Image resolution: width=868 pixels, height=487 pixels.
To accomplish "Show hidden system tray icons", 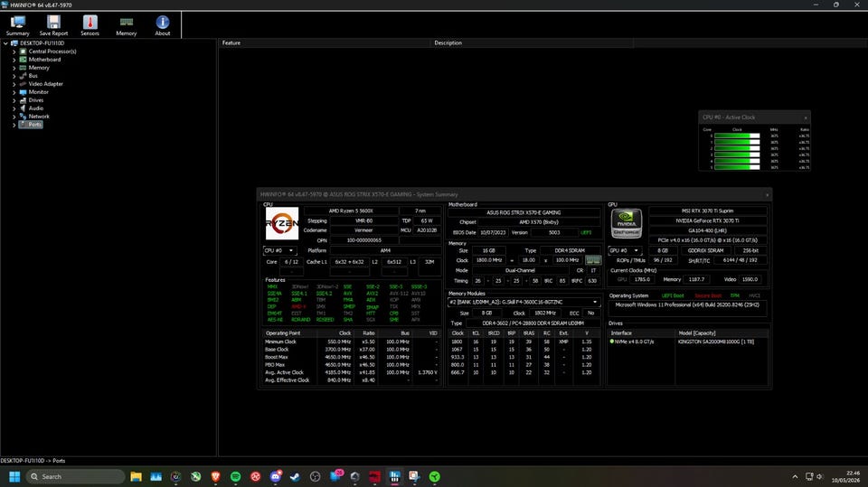I will tap(795, 476).
